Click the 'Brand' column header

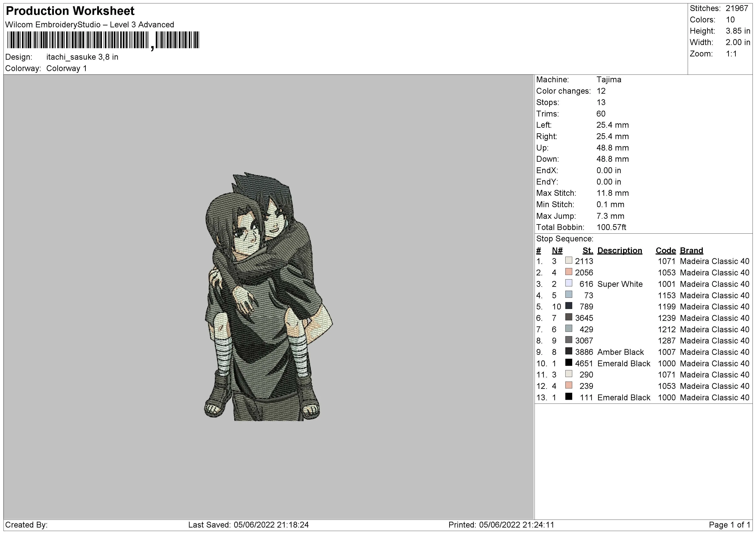[x=691, y=251]
